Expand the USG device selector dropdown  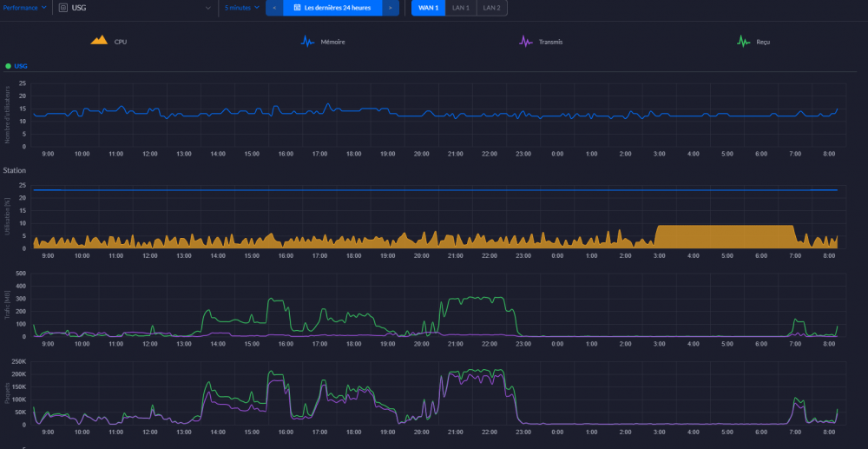[x=208, y=8]
